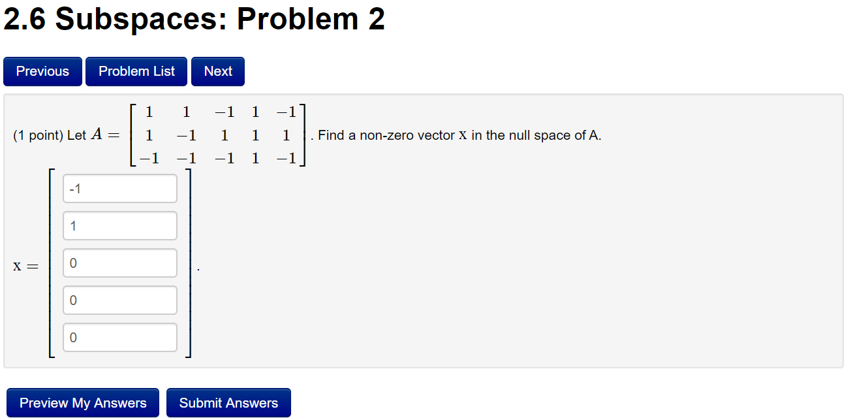Click the Previous button
The width and height of the screenshot is (868, 420).
point(42,71)
